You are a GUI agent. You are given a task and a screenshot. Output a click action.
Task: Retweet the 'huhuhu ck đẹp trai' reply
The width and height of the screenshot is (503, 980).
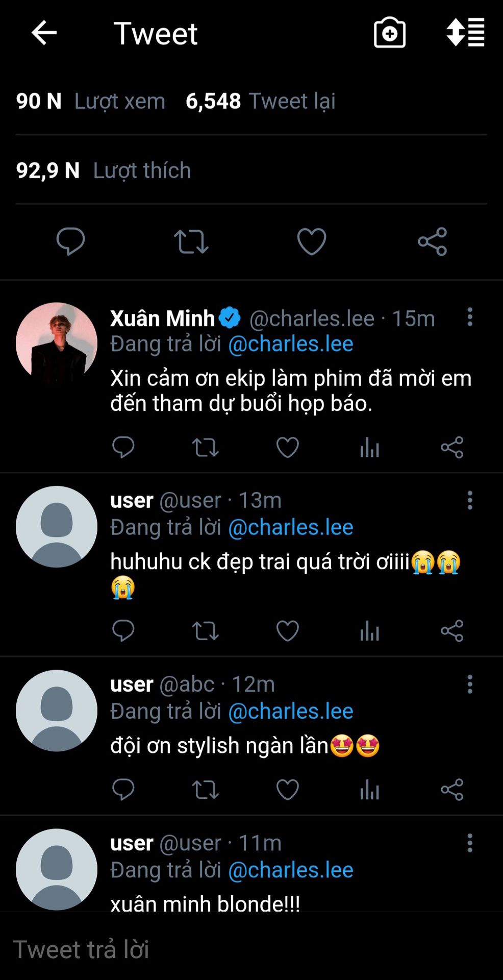(x=205, y=631)
